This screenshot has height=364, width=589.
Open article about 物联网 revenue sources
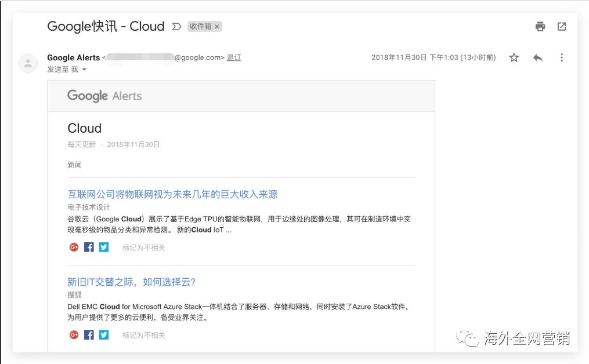pos(172,194)
